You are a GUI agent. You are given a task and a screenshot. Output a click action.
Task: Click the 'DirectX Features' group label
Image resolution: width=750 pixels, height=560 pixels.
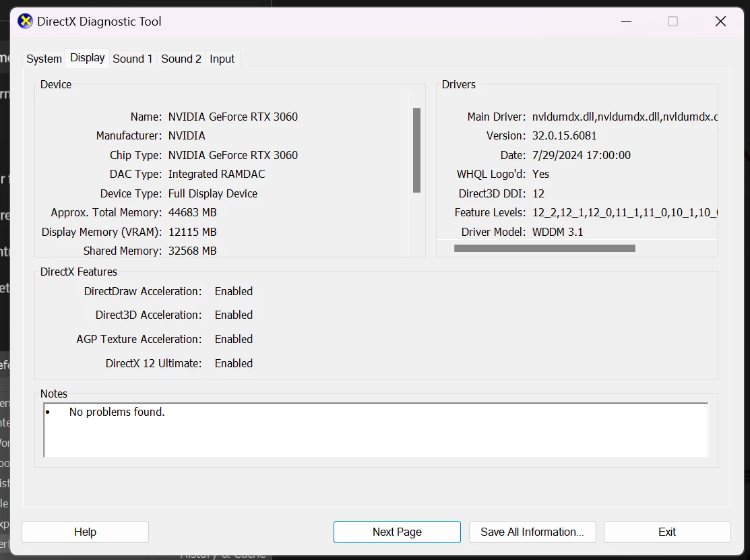click(x=78, y=272)
